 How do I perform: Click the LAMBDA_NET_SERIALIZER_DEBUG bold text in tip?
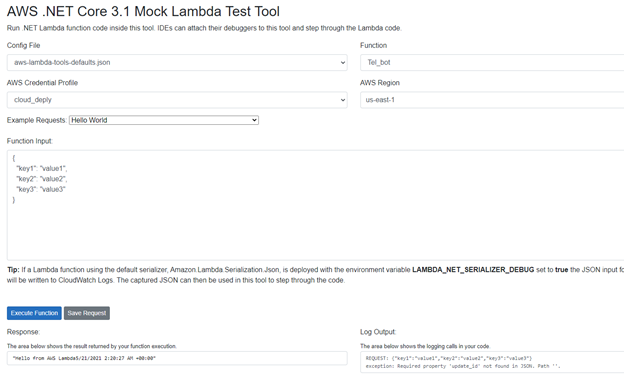(473, 270)
